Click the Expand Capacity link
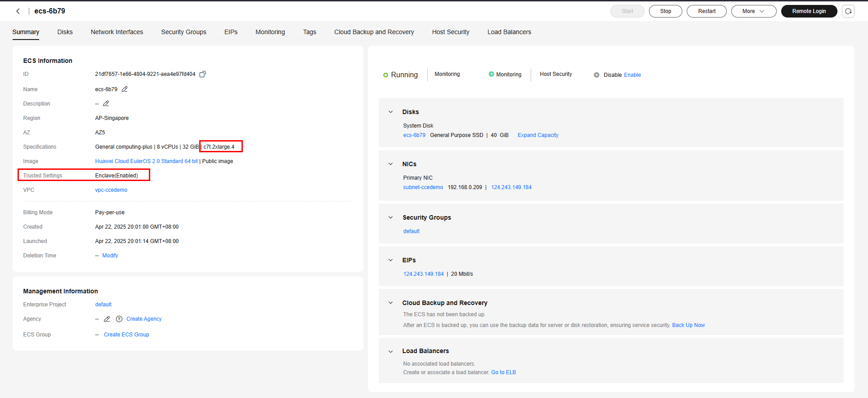Viewport: 868px width, 398px height. (538, 135)
